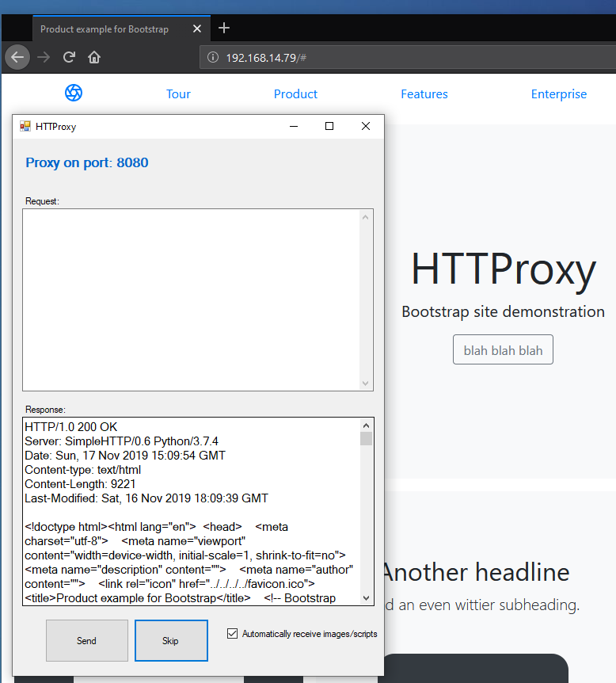Click the blue aperture logo in navbar
The image size is (616, 683).
74,93
